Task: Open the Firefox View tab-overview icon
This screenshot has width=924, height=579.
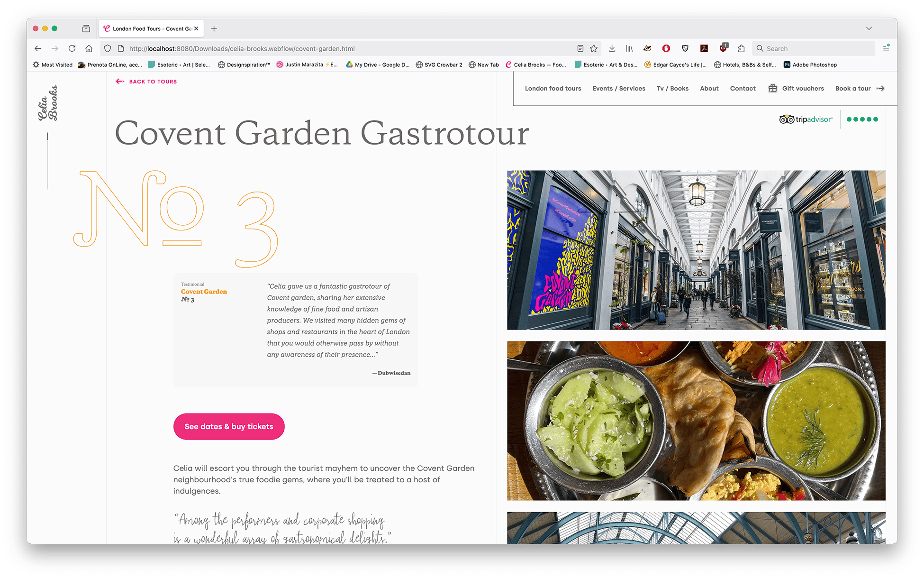Action: (86, 28)
